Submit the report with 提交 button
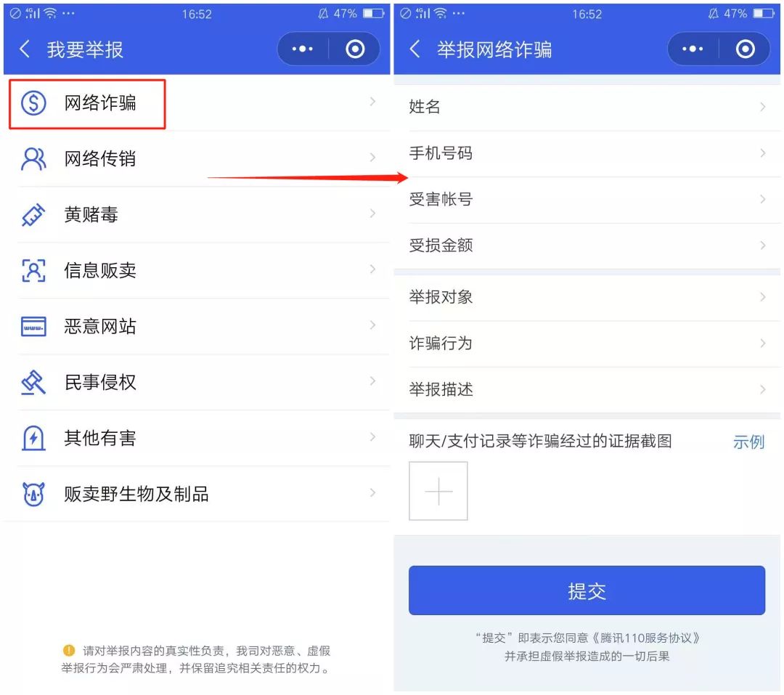Viewport: 784px width, 695px height. (x=587, y=590)
